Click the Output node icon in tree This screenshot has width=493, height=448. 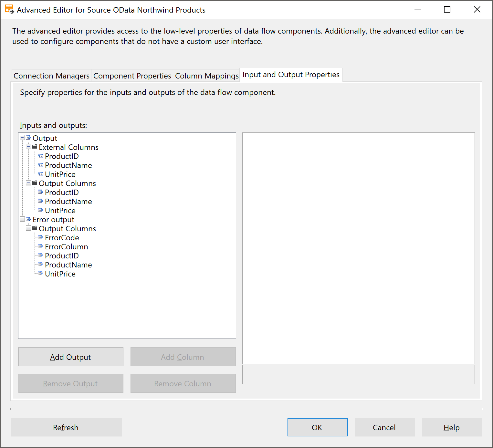[28, 138]
